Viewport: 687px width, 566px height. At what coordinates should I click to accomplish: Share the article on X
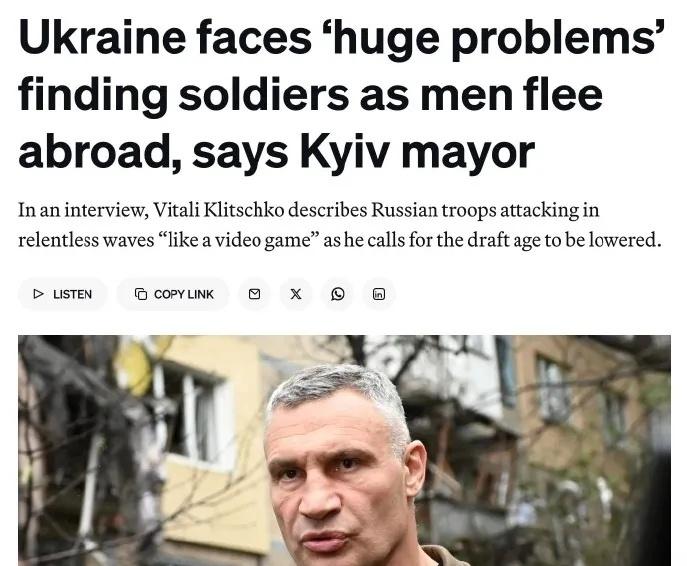click(296, 294)
